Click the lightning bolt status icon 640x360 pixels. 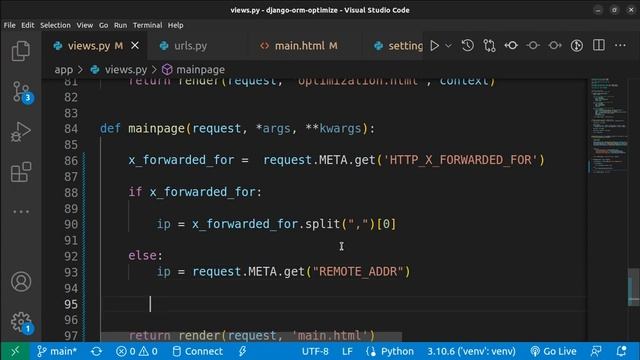click(242, 351)
